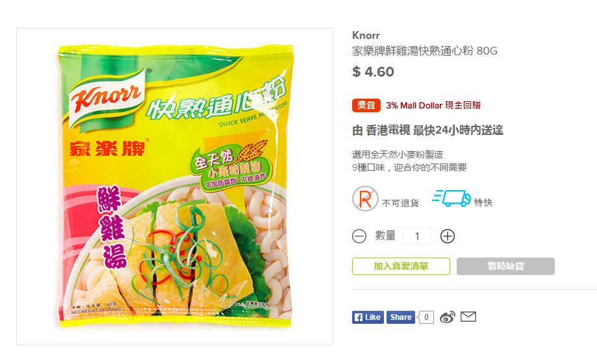This screenshot has height=364, width=597.
Task: Click the Knorr macaroni product image
Action: point(175,186)
